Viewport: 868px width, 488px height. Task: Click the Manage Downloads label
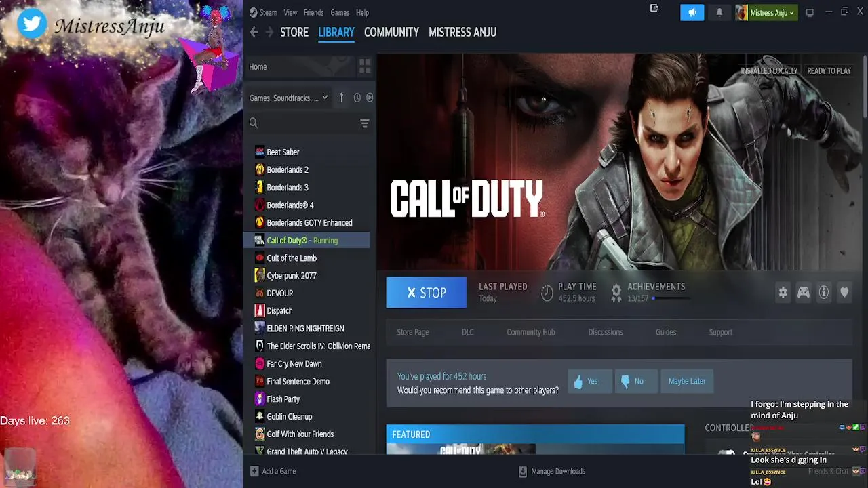(x=558, y=471)
